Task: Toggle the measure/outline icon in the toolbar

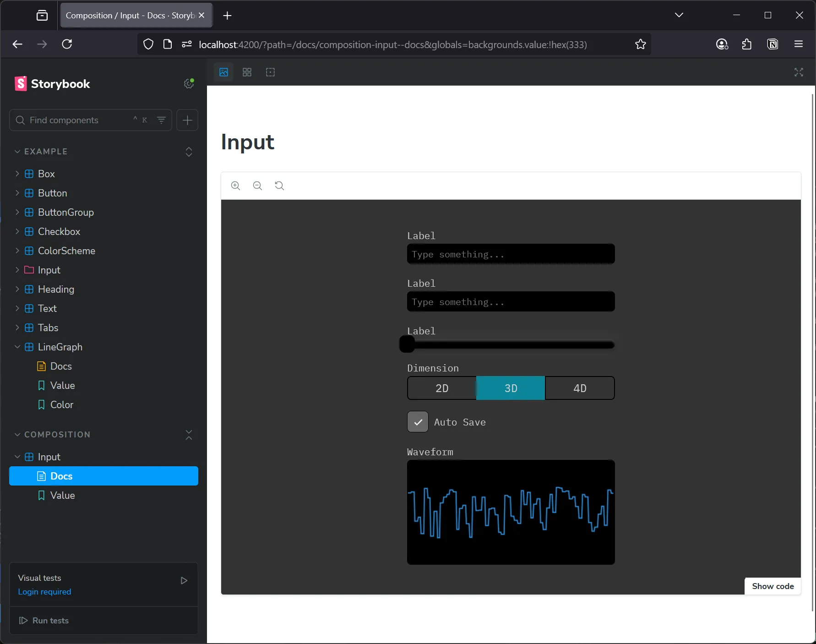Action: [x=270, y=72]
